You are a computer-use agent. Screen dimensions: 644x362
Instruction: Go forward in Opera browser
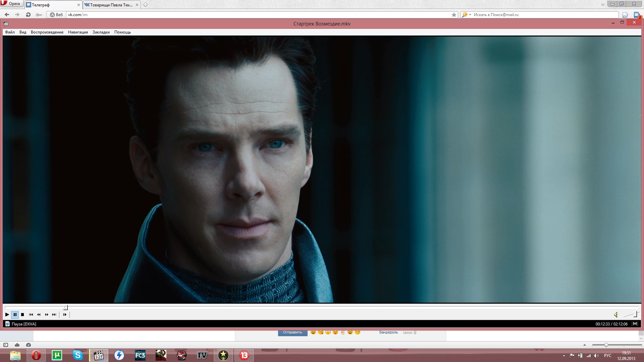pos(17,15)
